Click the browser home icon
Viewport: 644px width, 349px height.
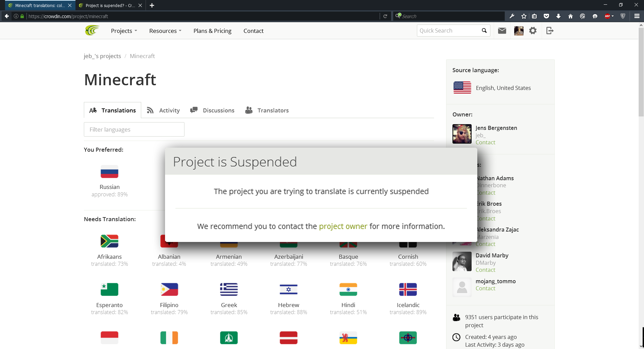(570, 16)
